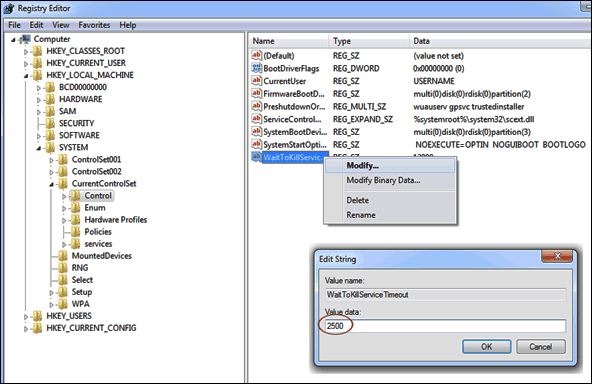Open the Favorites menu
This screenshot has width=592, height=384.
(x=94, y=25)
